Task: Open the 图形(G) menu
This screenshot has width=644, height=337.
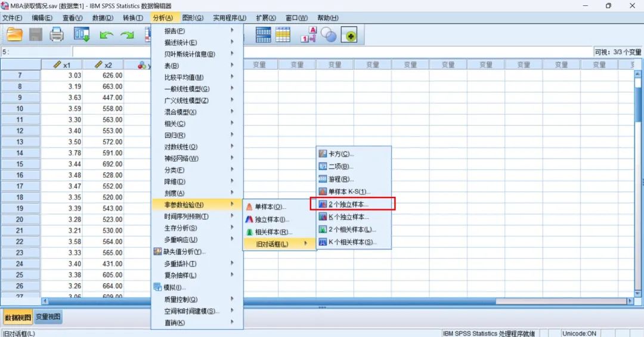Action: coord(193,18)
